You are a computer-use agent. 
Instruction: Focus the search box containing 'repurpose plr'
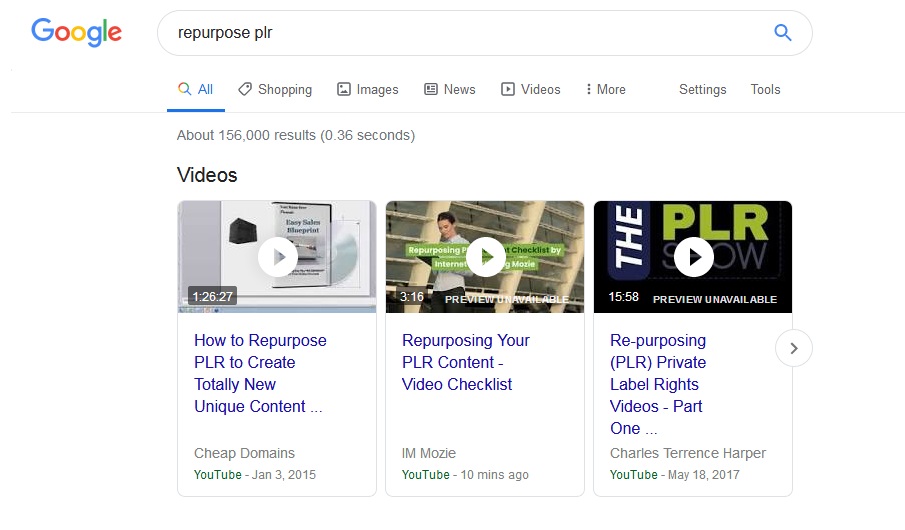coord(485,33)
